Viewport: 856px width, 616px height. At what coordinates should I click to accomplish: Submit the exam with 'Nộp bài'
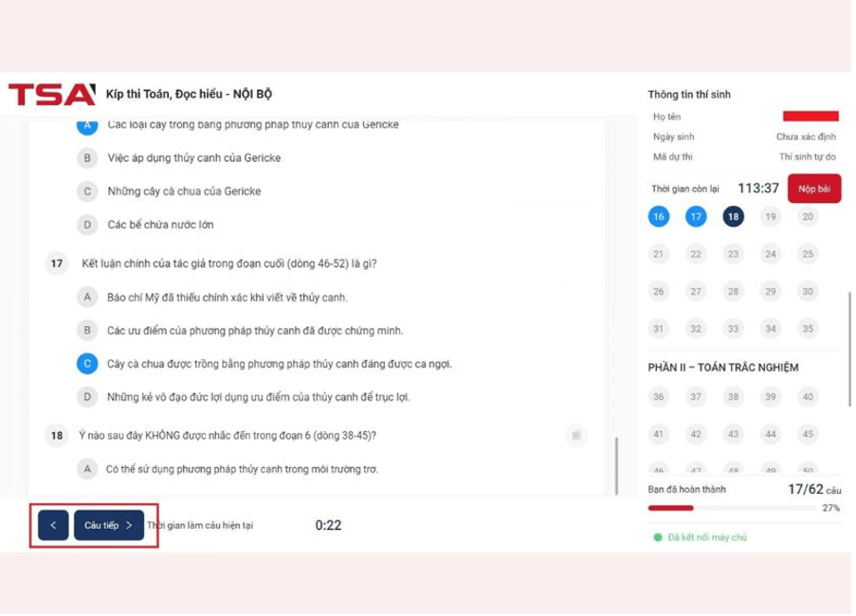click(813, 189)
